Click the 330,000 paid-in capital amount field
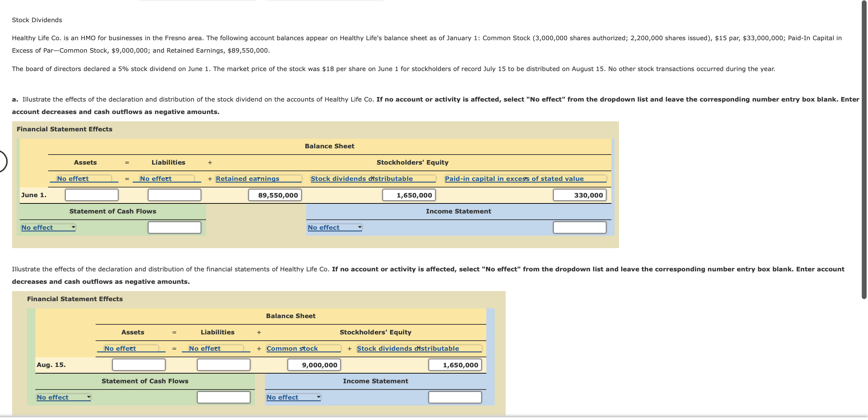868x420 pixels. (579, 195)
